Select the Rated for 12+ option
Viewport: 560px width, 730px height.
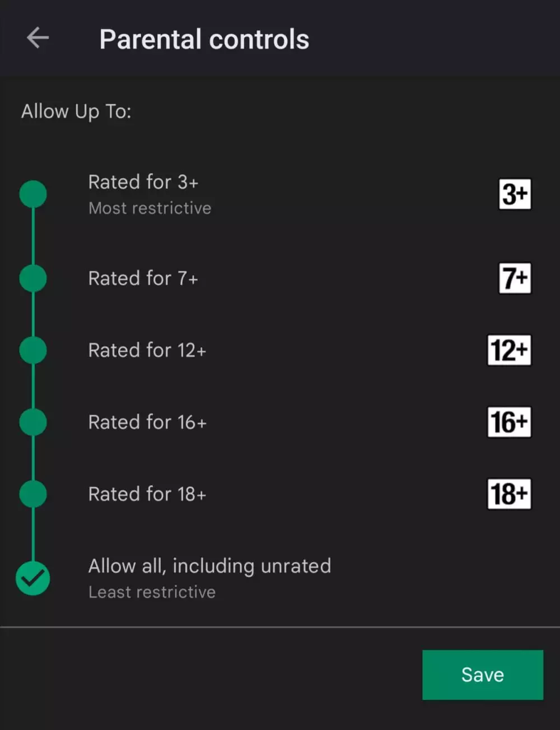click(146, 350)
